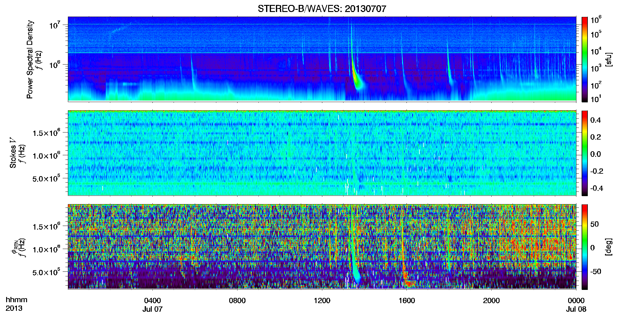
Task: Click the 2000 time tick label
Action: [x=491, y=301]
